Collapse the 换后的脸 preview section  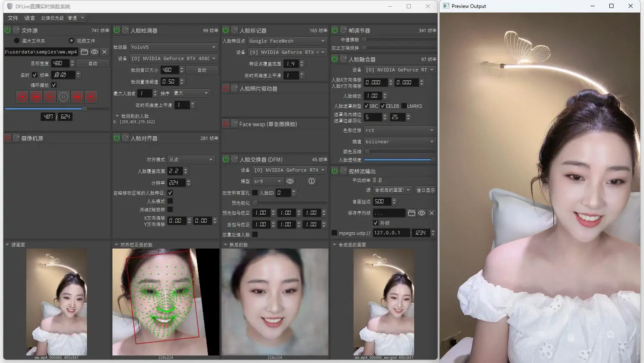(x=226, y=245)
